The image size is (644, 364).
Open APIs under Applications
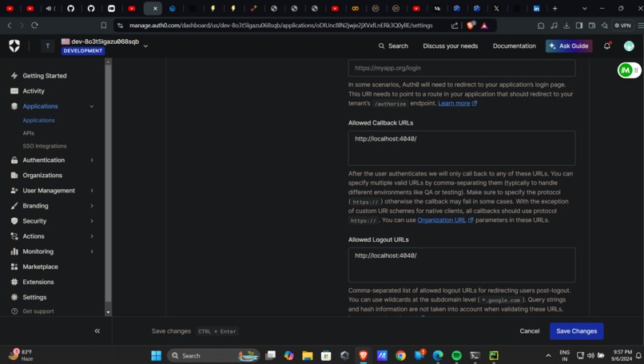28,133
